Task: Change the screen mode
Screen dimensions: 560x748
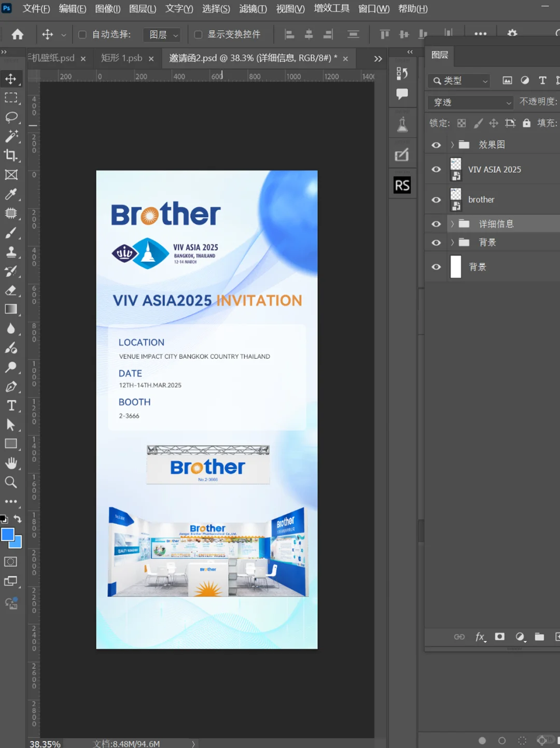Action: 11,581
